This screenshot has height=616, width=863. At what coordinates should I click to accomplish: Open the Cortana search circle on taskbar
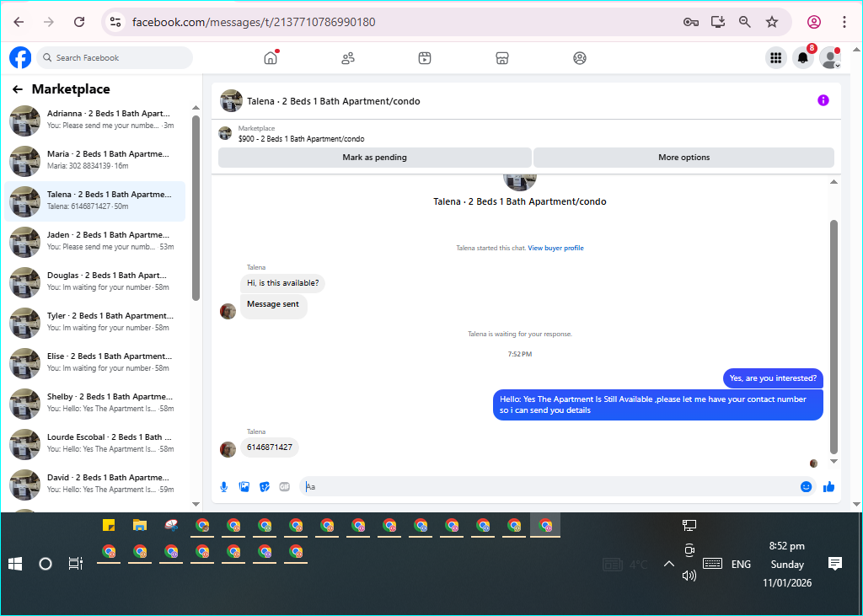point(46,564)
